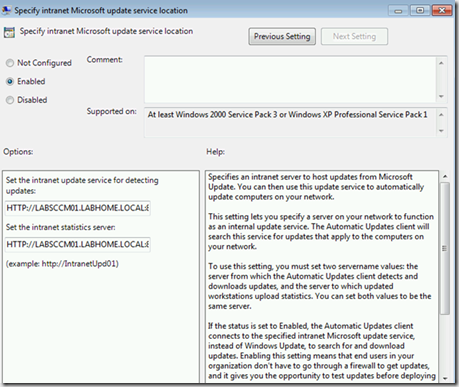Image resolution: width=459 pixels, height=387 pixels.
Task: Click the 'Set the intranet statistics server:' label
Action: [60, 227]
